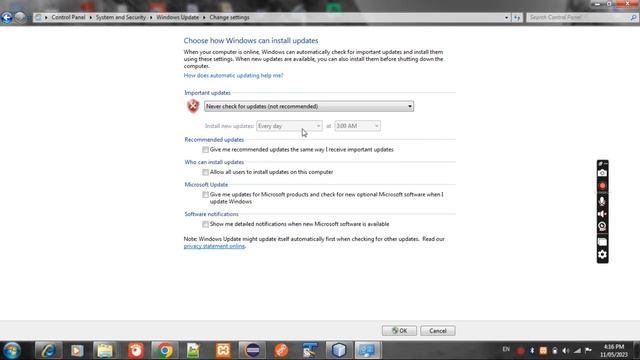Click the 'Software notifications' section label

coord(211,214)
